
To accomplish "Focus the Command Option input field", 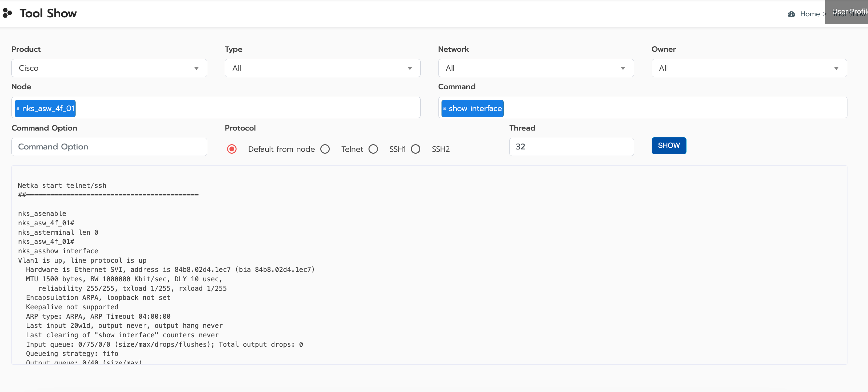I will pyautogui.click(x=109, y=147).
